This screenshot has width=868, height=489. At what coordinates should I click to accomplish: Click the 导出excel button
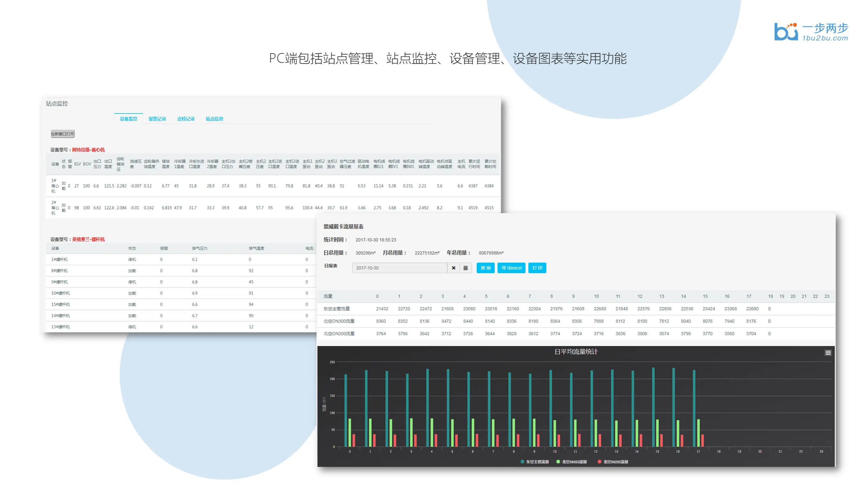[511, 268]
